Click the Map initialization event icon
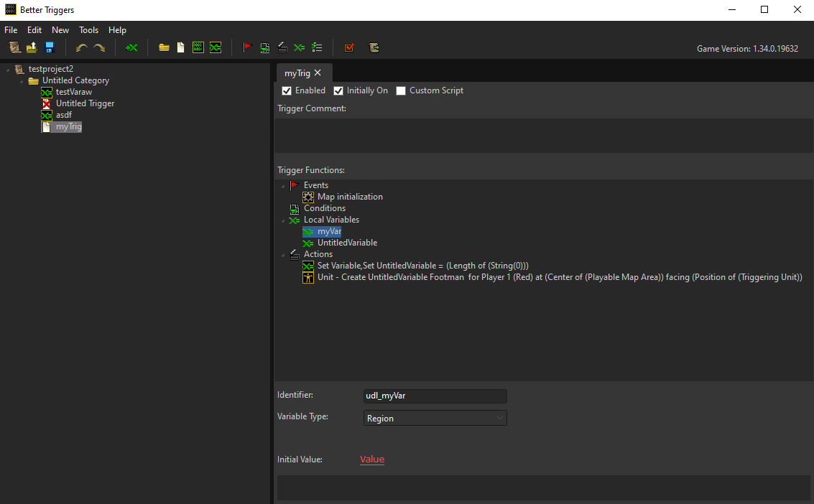Screen dimensions: 814x504 click(x=308, y=197)
